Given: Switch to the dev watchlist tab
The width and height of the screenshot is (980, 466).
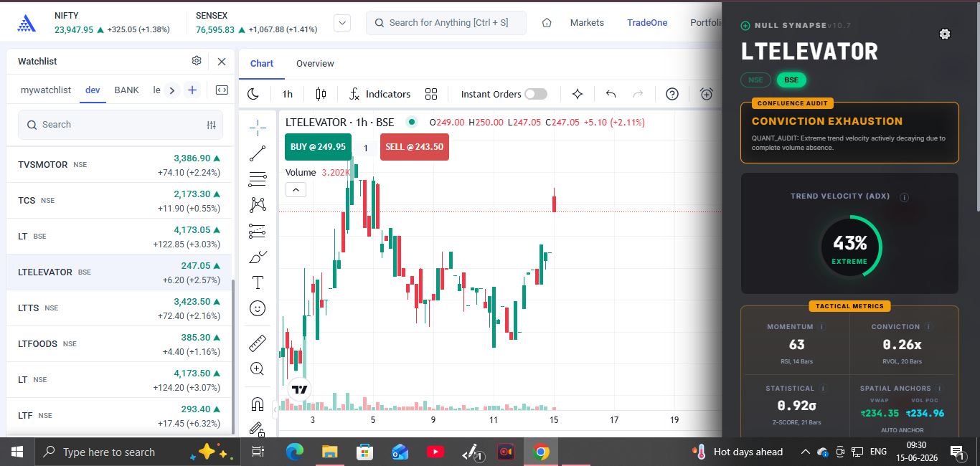Looking at the screenshot, I should [93, 90].
